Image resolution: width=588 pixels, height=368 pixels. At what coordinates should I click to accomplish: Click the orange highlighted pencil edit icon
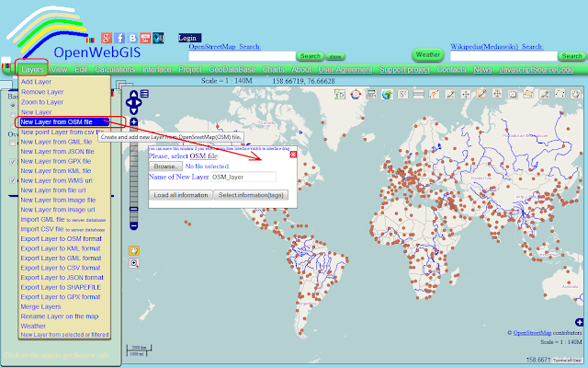click(481, 94)
